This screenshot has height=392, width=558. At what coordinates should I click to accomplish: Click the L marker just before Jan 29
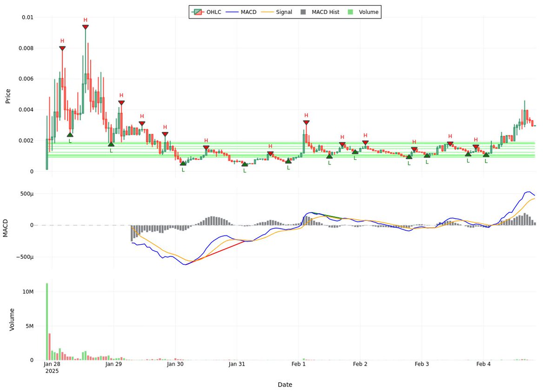111,144
